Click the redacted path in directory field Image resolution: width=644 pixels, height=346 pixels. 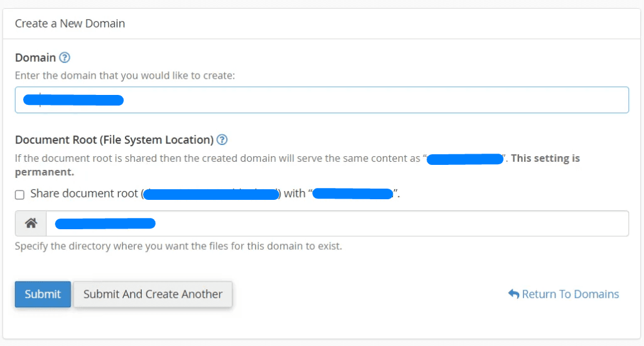[x=105, y=224]
